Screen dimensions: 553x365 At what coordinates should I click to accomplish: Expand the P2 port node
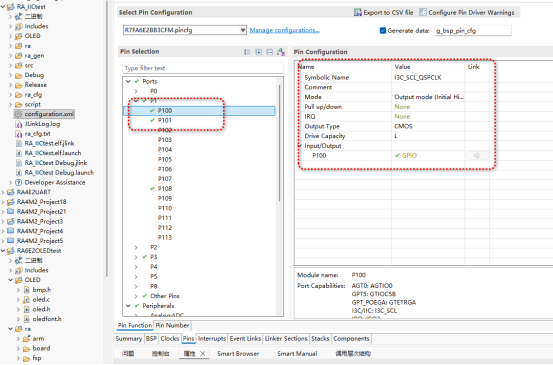pos(136,248)
